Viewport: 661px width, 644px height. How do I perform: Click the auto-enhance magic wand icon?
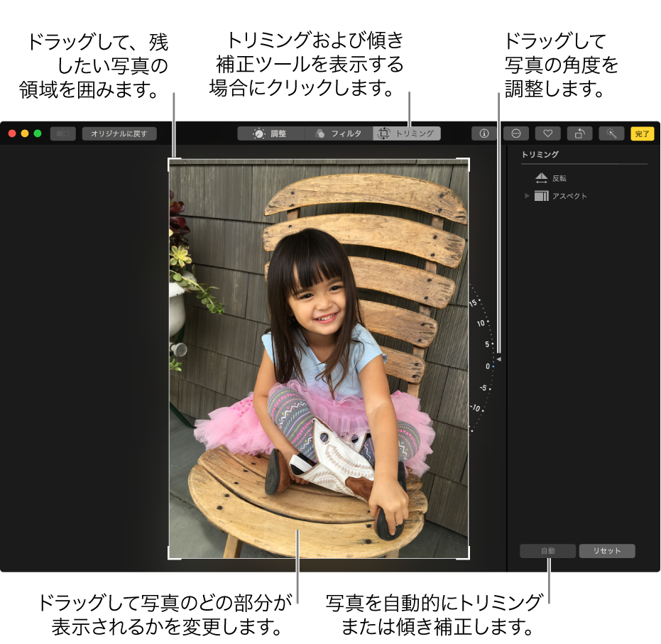point(609,133)
